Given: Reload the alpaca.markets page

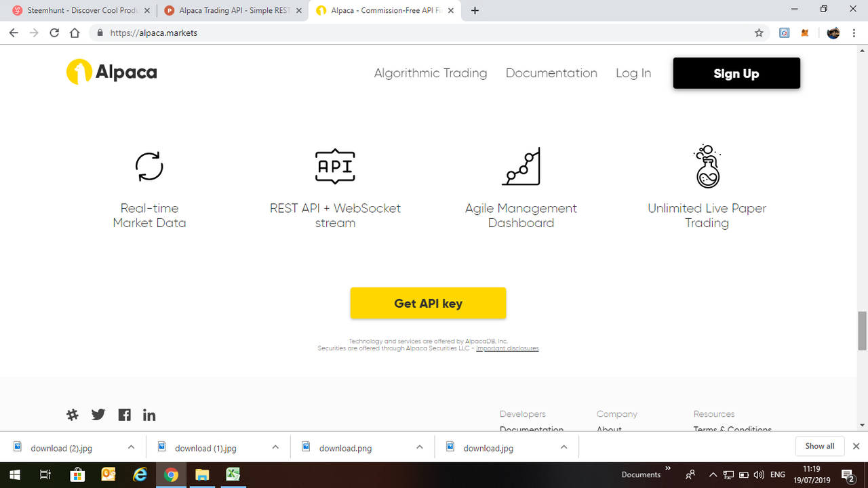Looking at the screenshot, I should coord(54,33).
